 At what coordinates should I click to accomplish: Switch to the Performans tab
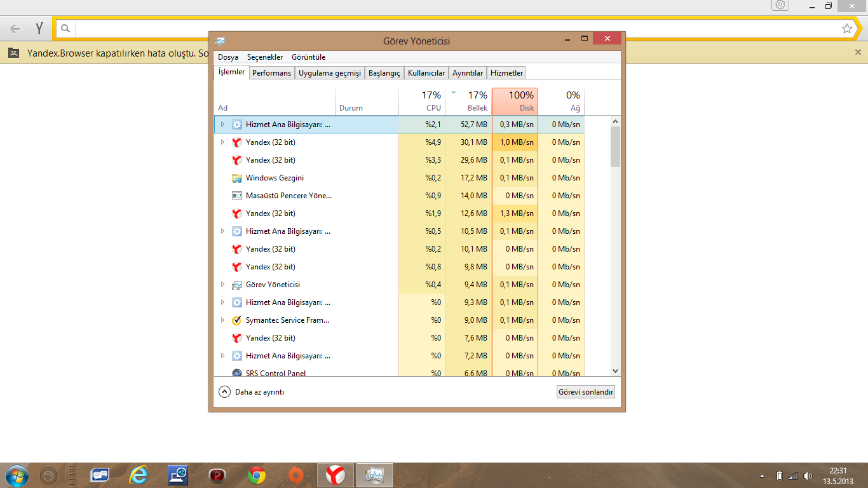[x=271, y=73]
